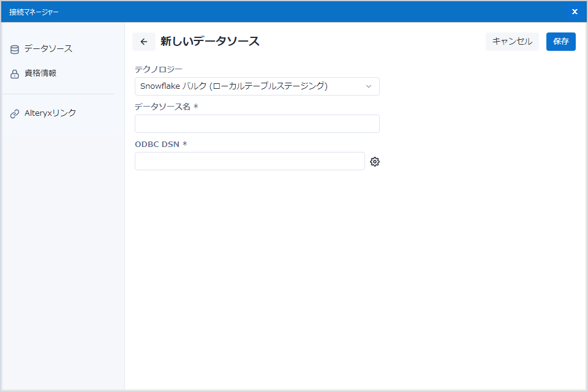
Task: Open the Alteryxリンク sidebar entry
Action: pyautogui.click(x=50, y=113)
